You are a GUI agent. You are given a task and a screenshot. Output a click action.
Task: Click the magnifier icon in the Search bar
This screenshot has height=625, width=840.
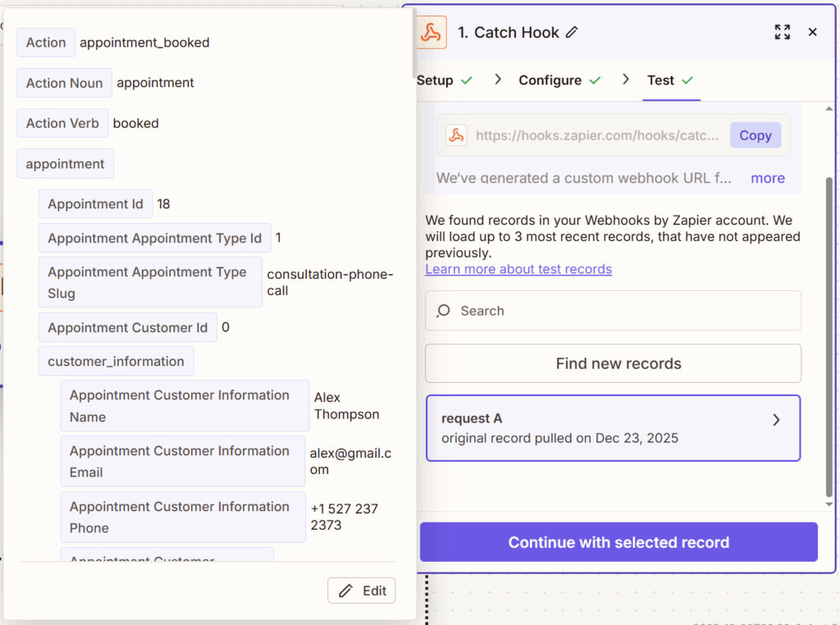(443, 311)
